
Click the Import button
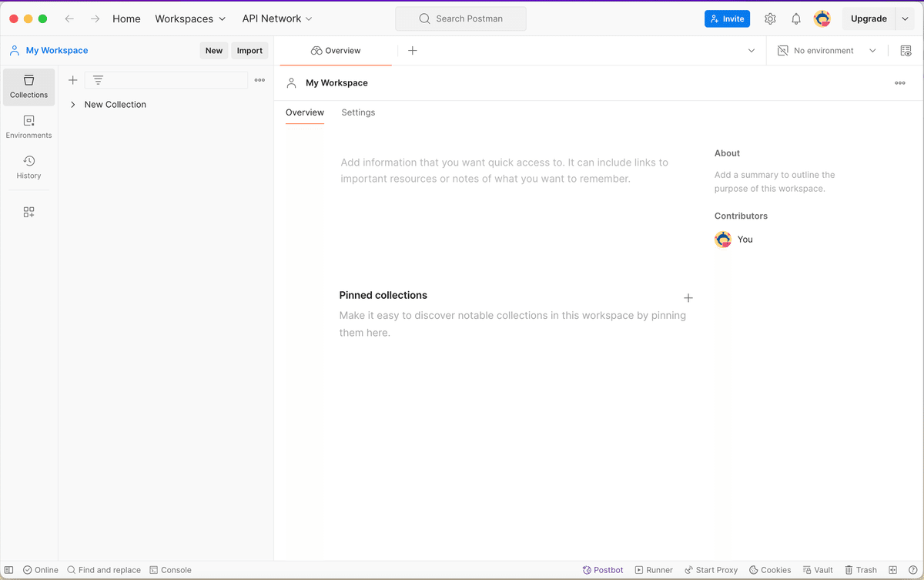click(249, 50)
